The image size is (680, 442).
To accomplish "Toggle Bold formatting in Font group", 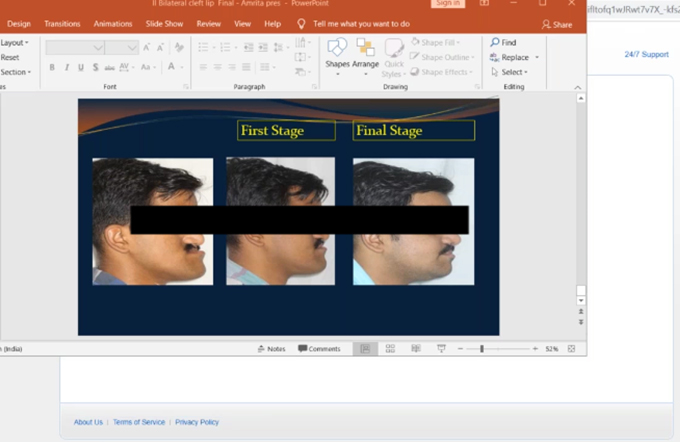I will click(x=52, y=67).
